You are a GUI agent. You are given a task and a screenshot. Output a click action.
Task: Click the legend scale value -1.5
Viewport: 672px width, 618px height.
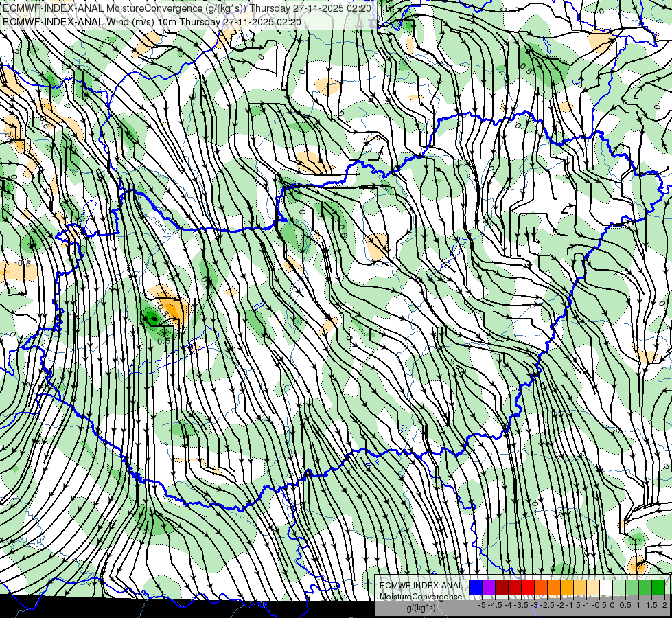point(575,605)
